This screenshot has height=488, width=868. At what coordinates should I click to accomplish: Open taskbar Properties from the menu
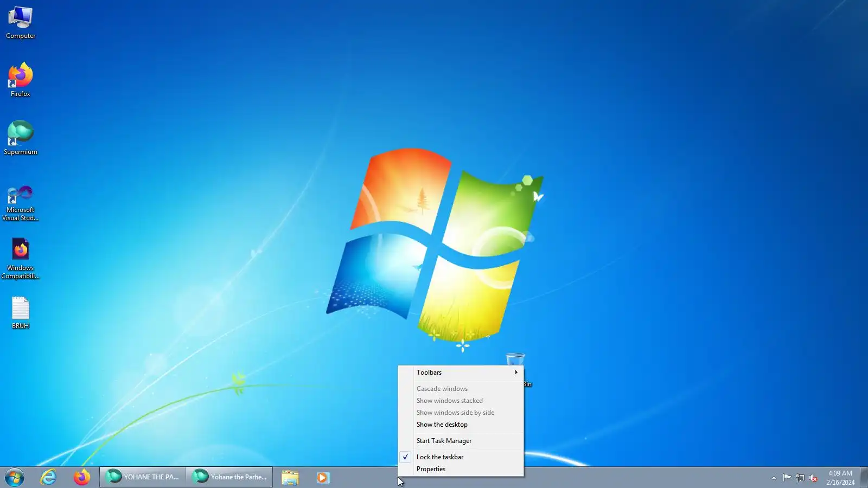[461, 469]
